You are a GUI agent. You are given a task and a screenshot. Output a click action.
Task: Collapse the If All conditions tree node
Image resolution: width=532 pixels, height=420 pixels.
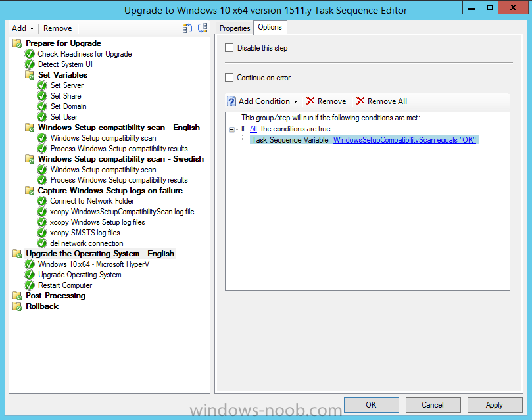pyautogui.click(x=231, y=129)
